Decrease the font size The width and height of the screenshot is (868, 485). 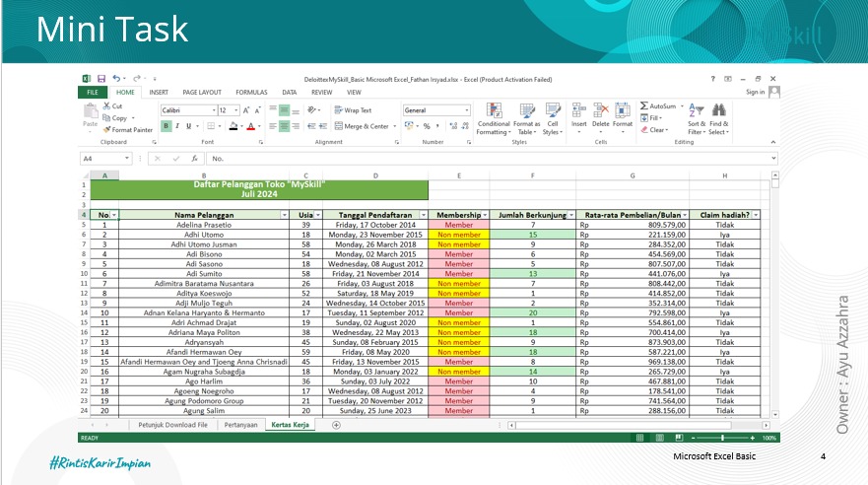click(257, 110)
